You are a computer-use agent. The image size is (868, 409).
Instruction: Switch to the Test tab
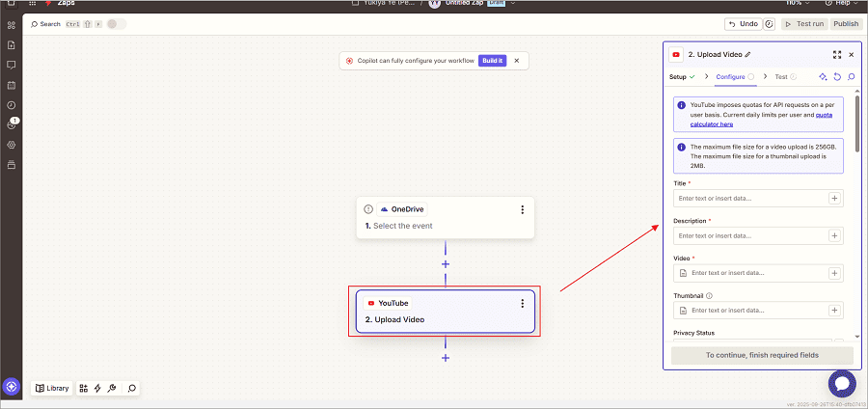(785, 77)
